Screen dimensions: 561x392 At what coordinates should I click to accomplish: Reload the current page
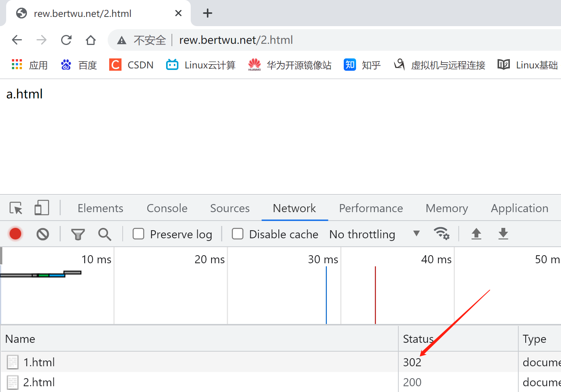pyautogui.click(x=66, y=40)
